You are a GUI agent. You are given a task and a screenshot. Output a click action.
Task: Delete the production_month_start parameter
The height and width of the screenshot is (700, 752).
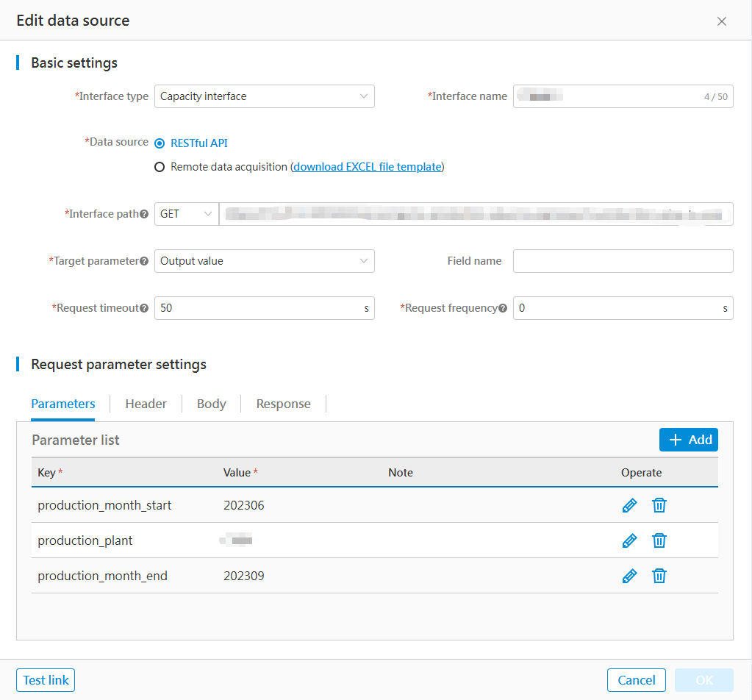click(659, 505)
